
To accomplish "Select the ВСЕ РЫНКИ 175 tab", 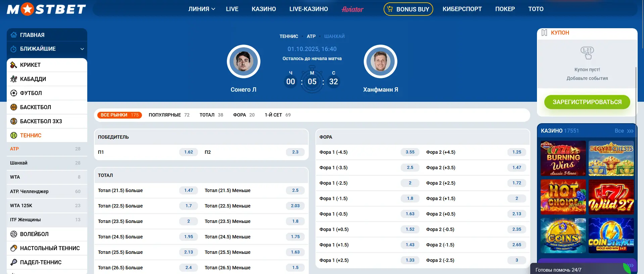I will (120, 115).
